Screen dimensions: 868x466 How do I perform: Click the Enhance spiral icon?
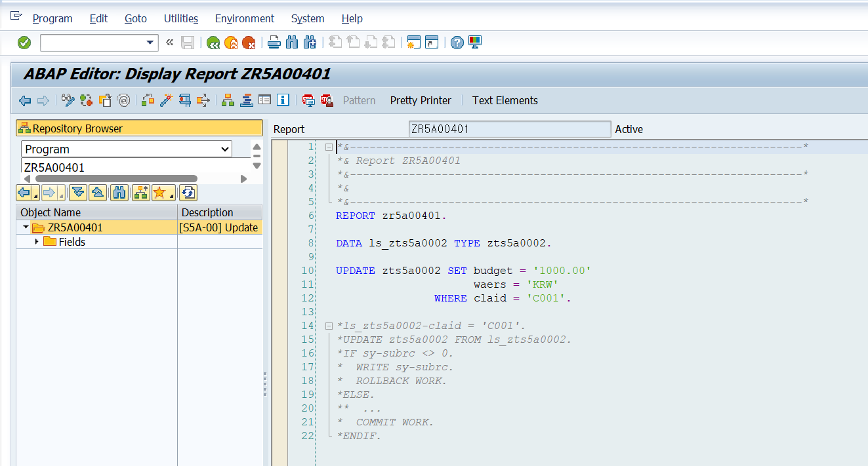123,100
